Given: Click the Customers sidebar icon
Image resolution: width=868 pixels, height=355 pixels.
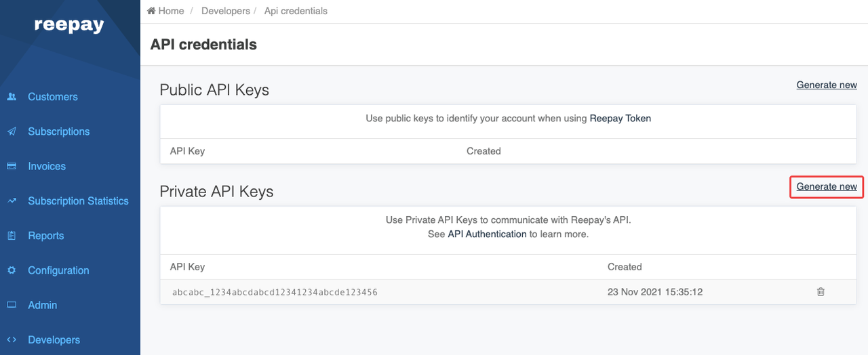Looking at the screenshot, I should tap(12, 97).
